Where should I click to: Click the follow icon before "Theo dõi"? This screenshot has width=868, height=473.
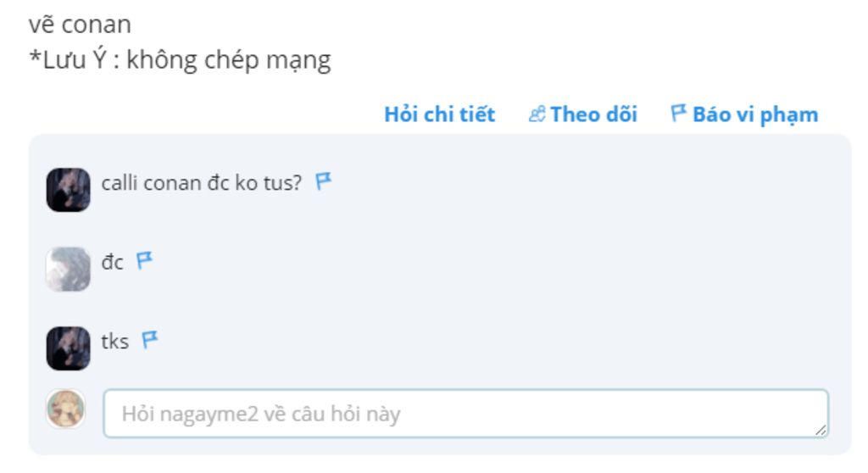[537, 114]
